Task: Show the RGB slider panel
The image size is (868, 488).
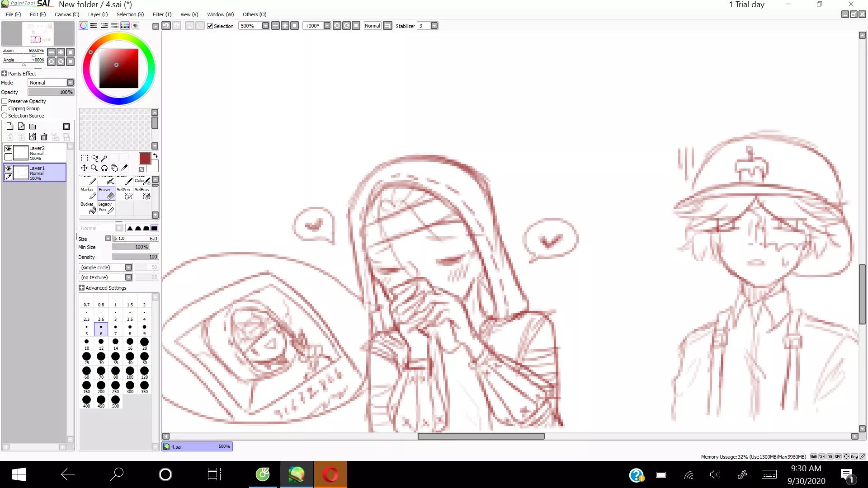Action: coord(94,26)
